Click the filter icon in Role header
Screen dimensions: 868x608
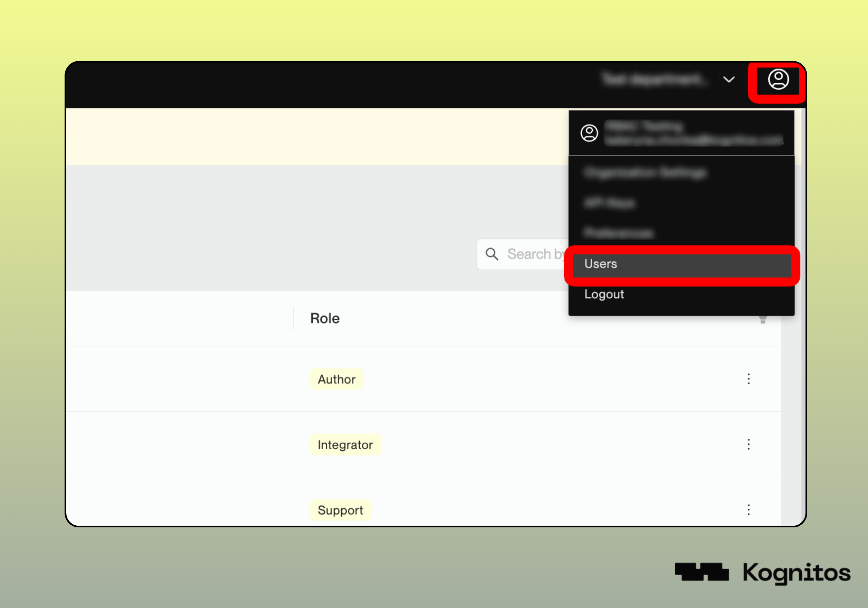(763, 320)
